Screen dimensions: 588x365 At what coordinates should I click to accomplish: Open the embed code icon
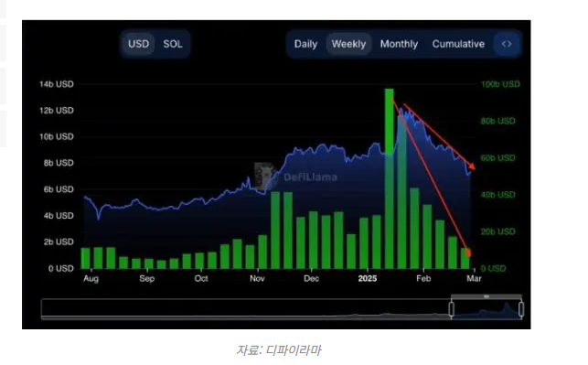[x=507, y=44]
